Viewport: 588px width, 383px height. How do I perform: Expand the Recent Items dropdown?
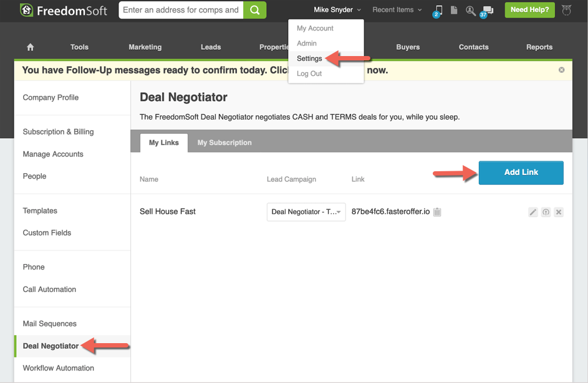(x=397, y=10)
